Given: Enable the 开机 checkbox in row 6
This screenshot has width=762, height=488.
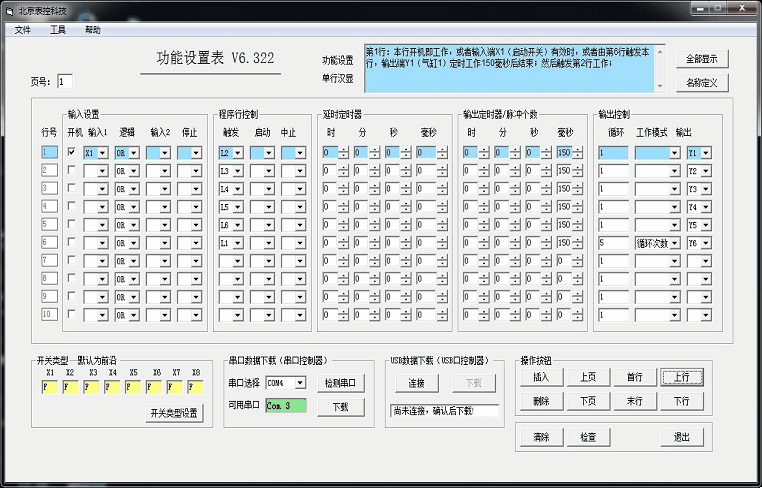Looking at the screenshot, I should pos(72,242).
